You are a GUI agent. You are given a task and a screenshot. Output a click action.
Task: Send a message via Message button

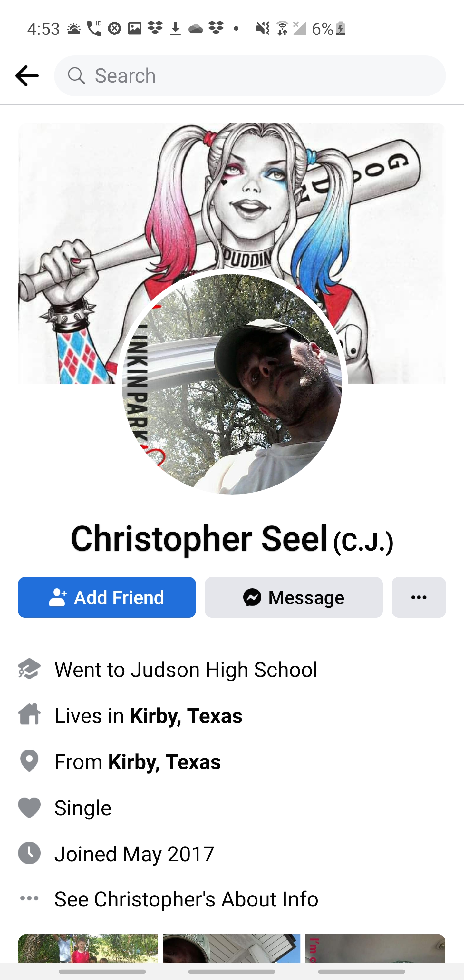pos(294,597)
